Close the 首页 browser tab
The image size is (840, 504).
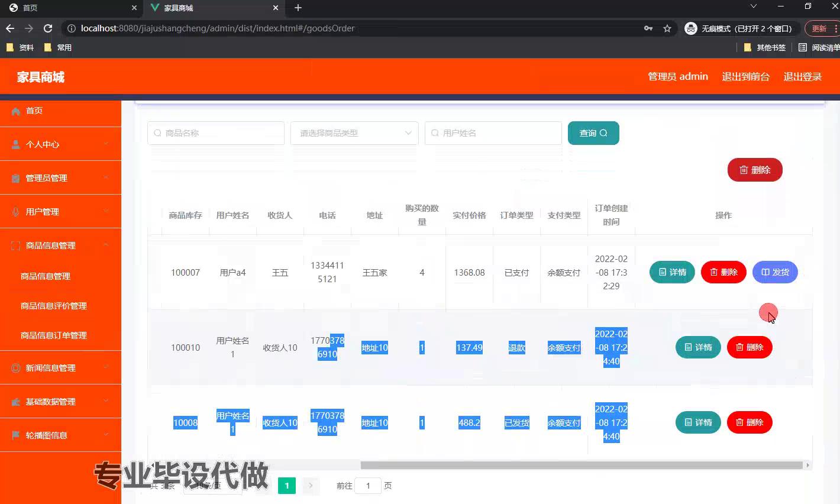pos(134,8)
